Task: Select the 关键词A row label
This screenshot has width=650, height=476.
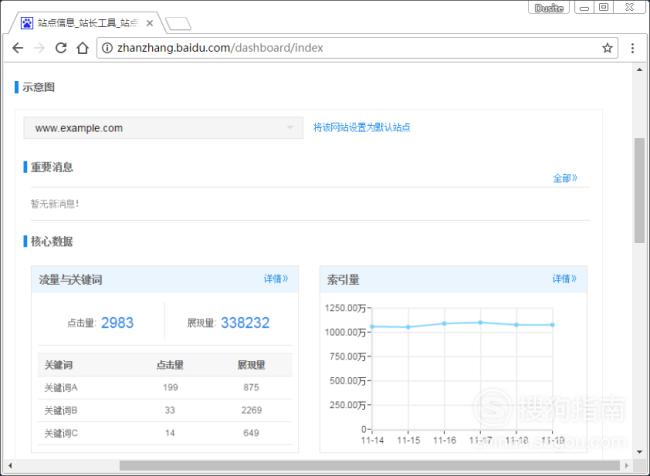Action: point(61,388)
